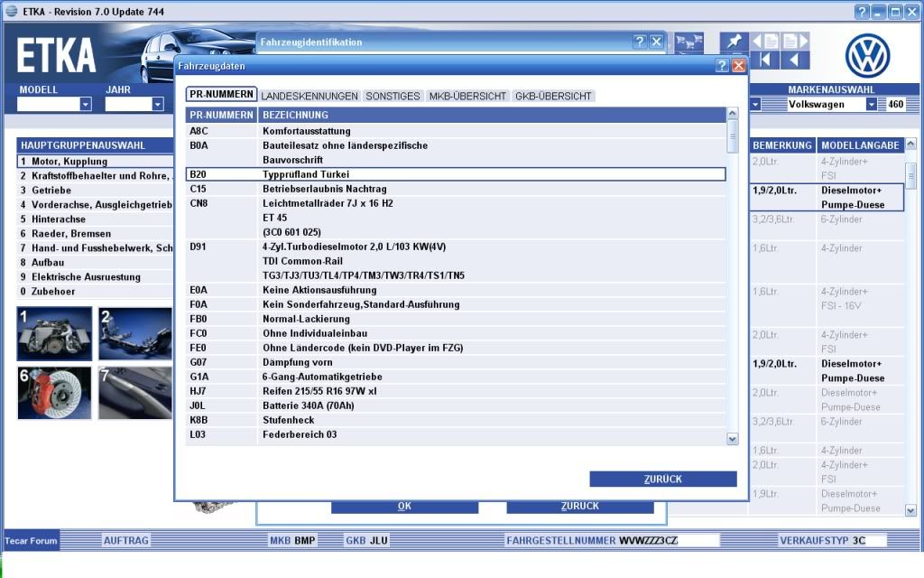Open fuel system thumbnail number 2
This screenshot has height=578, width=924.
click(135, 334)
